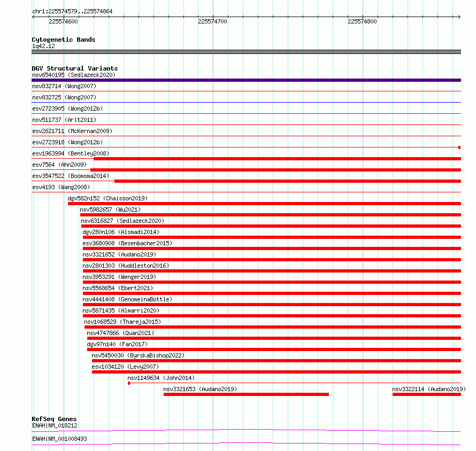The image size is (476, 451).
Task: Click the small red square at nsv1149634 start
Action: click(x=129, y=383)
